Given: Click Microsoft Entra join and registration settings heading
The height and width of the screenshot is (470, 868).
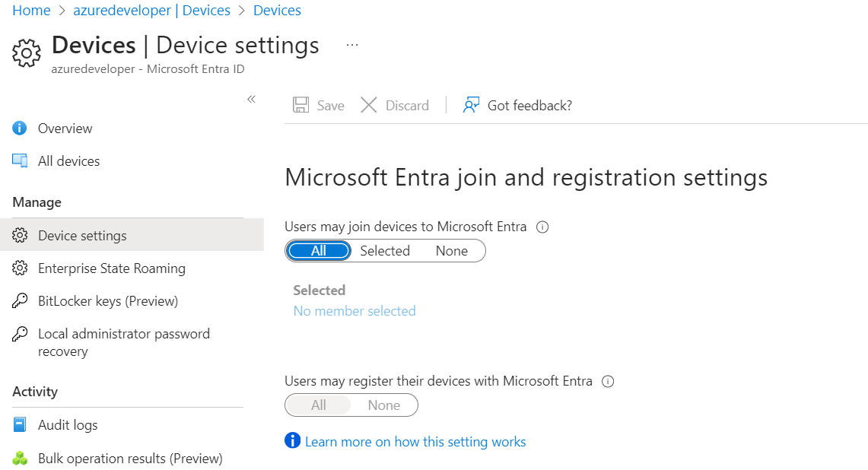Looking at the screenshot, I should pos(526,178).
